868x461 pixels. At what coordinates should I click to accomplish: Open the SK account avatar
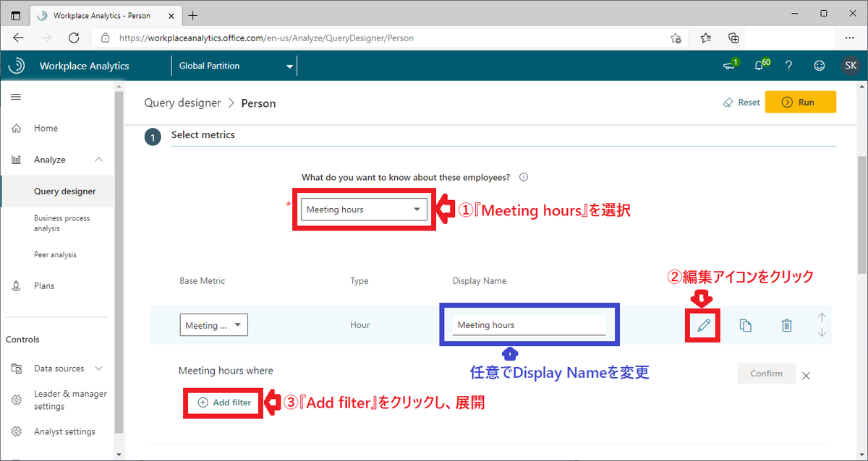tap(851, 66)
